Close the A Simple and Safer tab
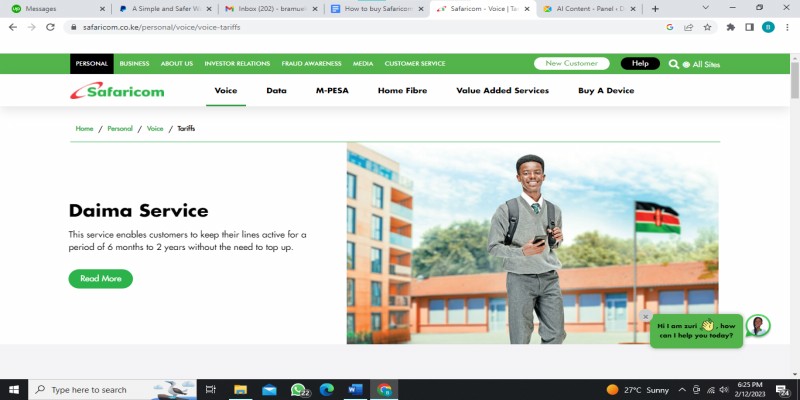This screenshot has height=400, width=800. point(208,9)
